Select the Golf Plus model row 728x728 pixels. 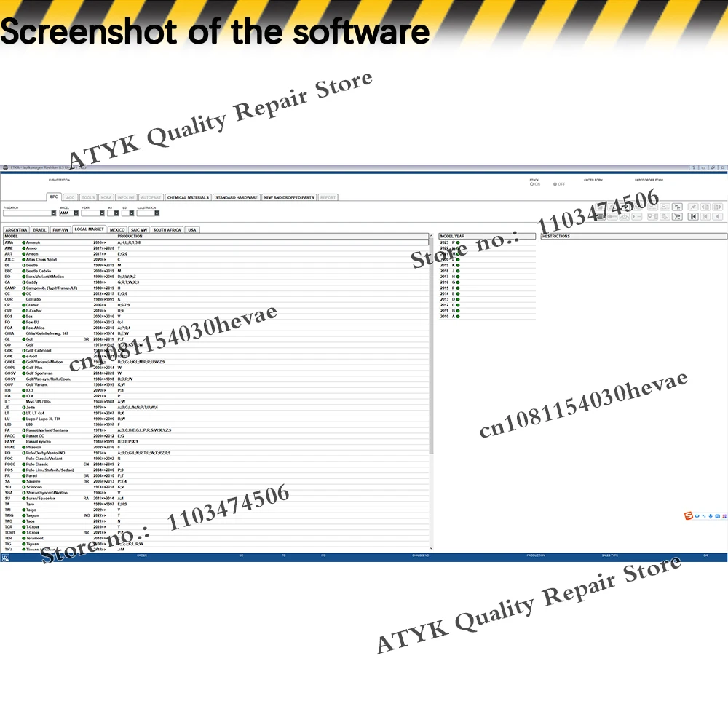point(215,368)
